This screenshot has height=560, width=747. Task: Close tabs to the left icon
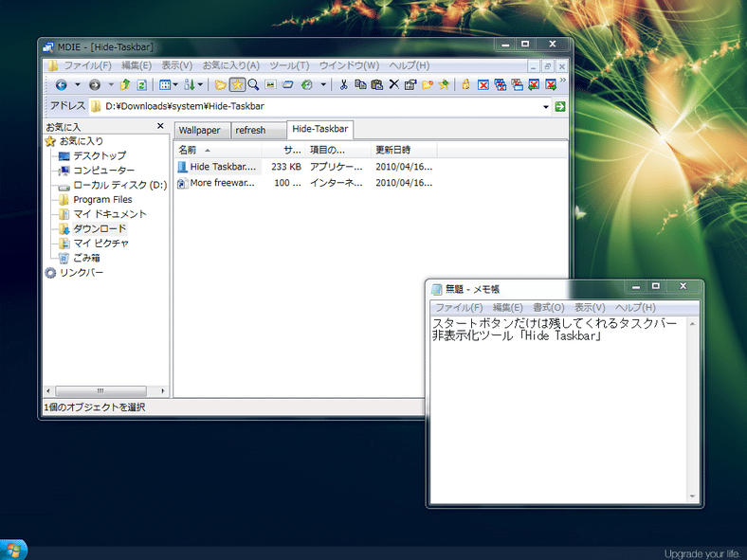[x=534, y=84]
